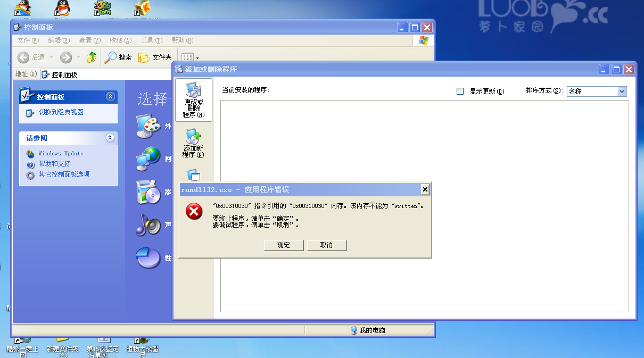
Task: Open the sounds category speaker icon
Action: pyautogui.click(x=148, y=225)
